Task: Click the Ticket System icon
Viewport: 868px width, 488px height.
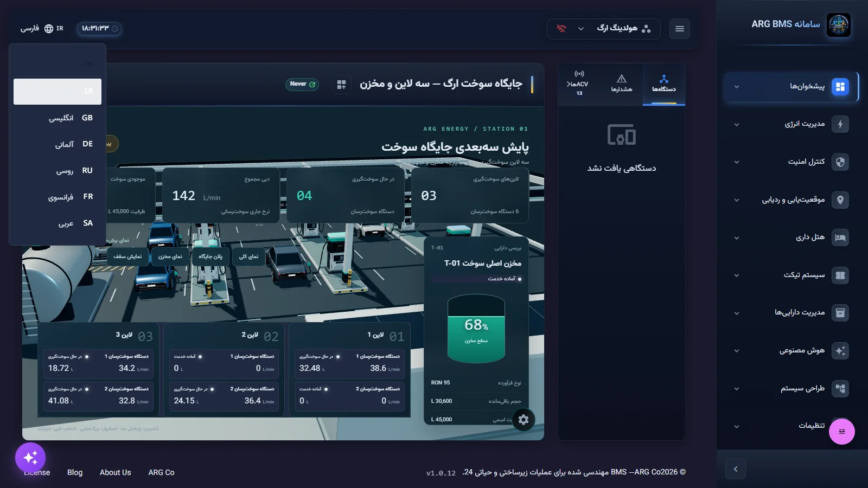Action: pyautogui.click(x=840, y=275)
